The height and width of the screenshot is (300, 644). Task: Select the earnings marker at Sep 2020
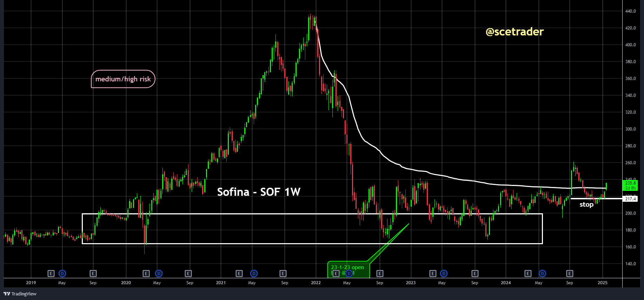point(188,273)
